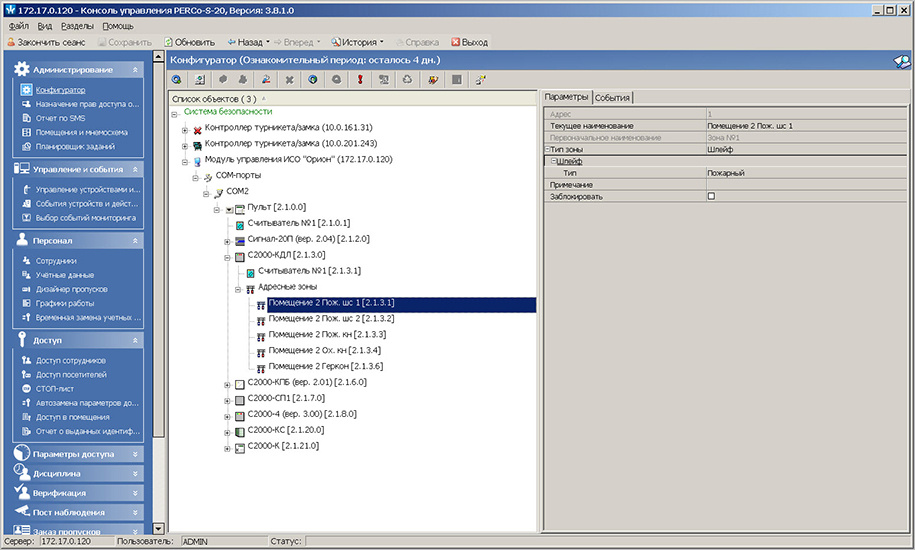Switch to the События tab
This screenshot has width=915, height=550.
click(613, 97)
